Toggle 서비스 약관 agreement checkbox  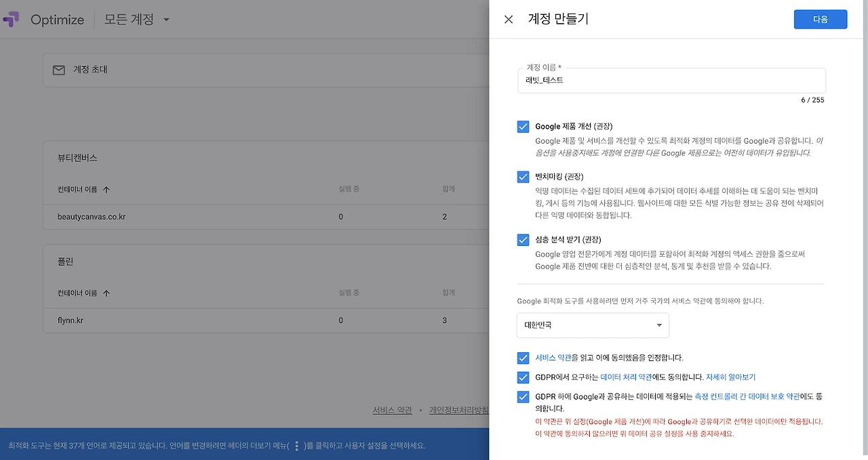coord(523,358)
